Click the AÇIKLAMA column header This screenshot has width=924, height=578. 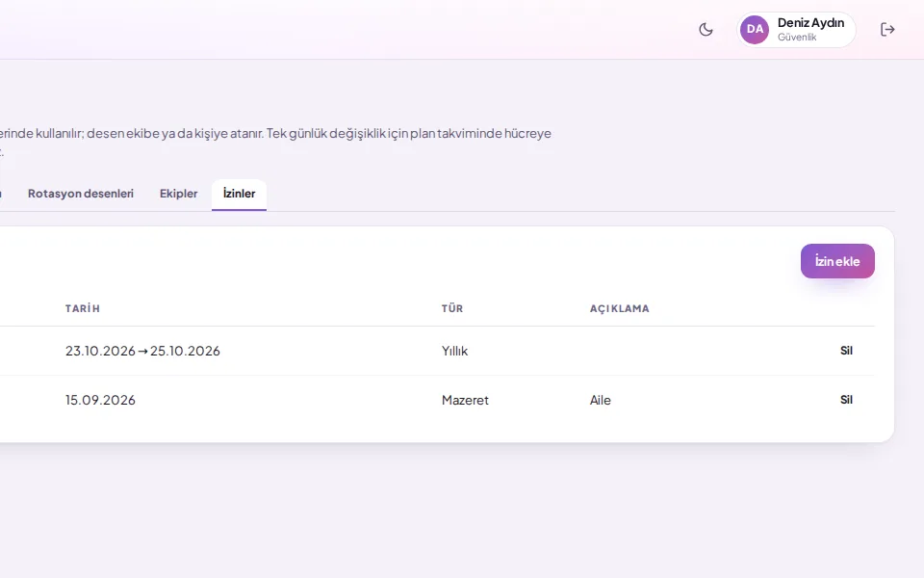click(619, 308)
